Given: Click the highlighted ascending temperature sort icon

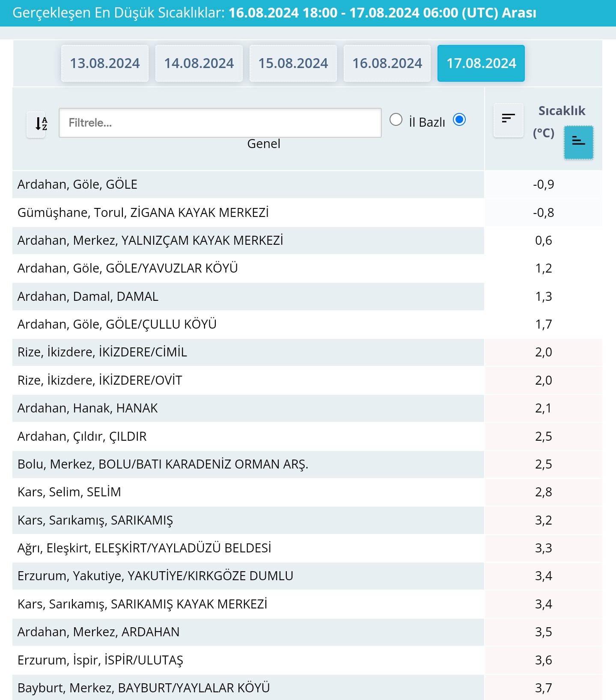Looking at the screenshot, I should (x=578, y=142).
